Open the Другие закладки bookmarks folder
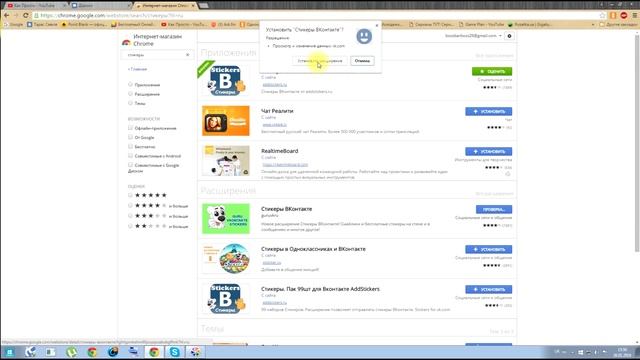This screenshot has width=640, height=360. point(618,24)
